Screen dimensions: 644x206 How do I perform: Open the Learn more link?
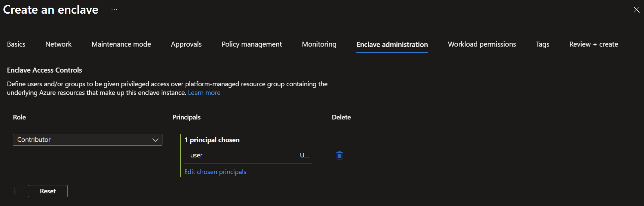tap(204, 93)
